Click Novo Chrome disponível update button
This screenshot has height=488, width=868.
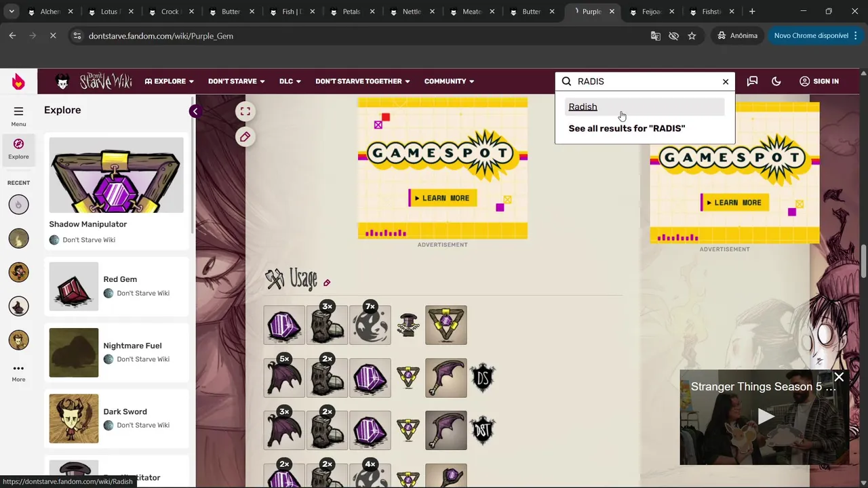coord(811,36)
